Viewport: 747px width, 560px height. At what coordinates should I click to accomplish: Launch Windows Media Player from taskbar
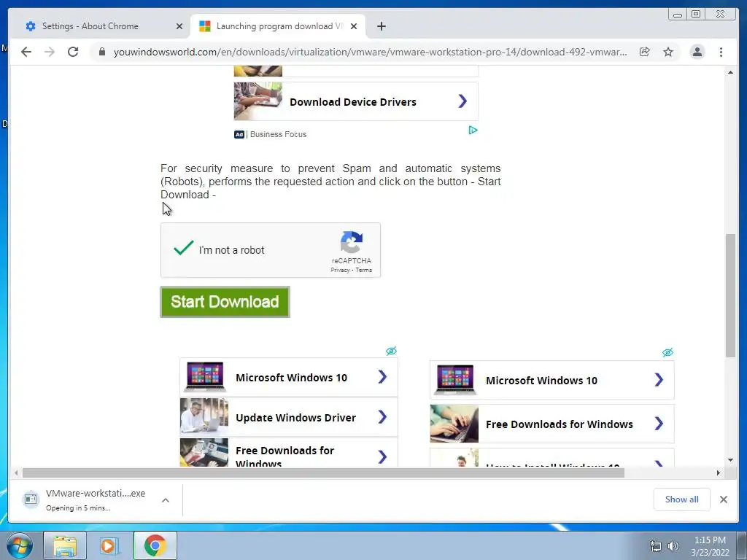coord(109,545)
